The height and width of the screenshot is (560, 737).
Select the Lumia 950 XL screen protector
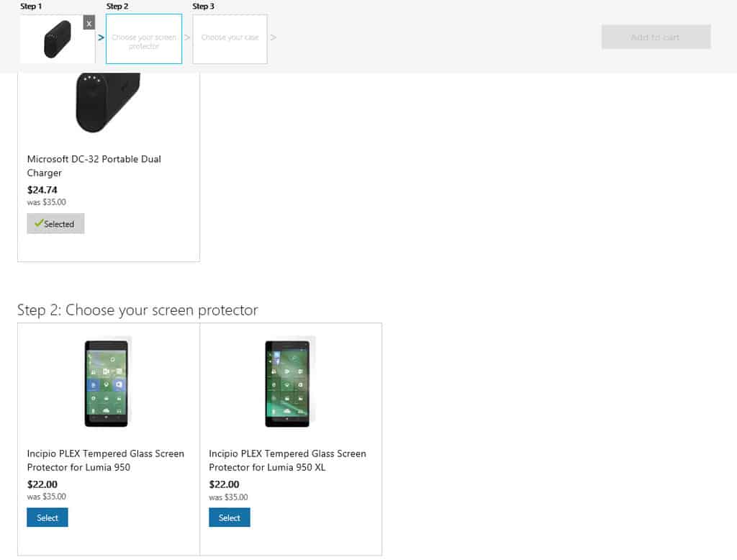point(230,518)
